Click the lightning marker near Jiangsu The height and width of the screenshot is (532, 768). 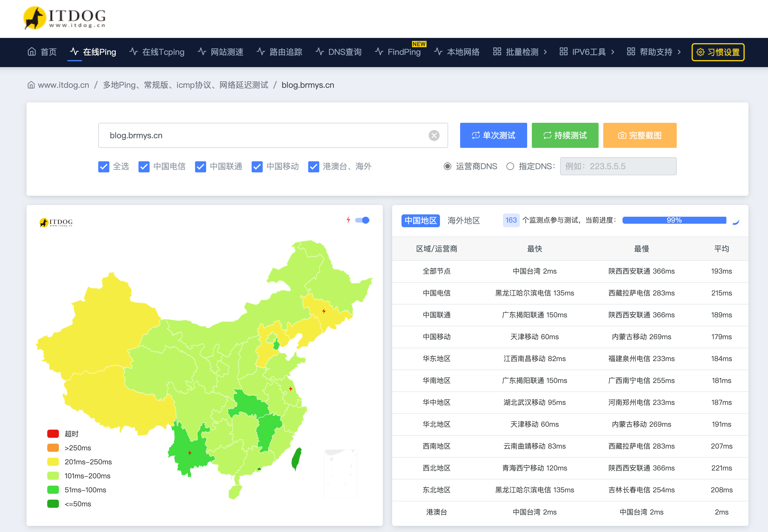click(x=290, y=389)
